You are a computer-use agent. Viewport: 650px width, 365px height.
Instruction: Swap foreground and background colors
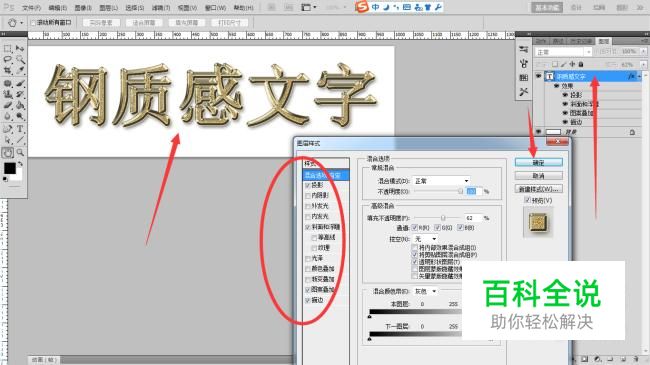click(20, 165)
